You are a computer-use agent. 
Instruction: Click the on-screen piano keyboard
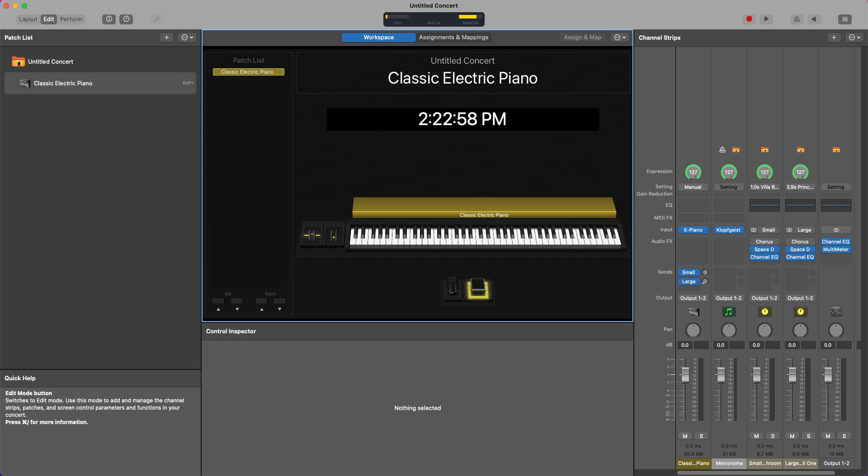(x=486, y=236)
